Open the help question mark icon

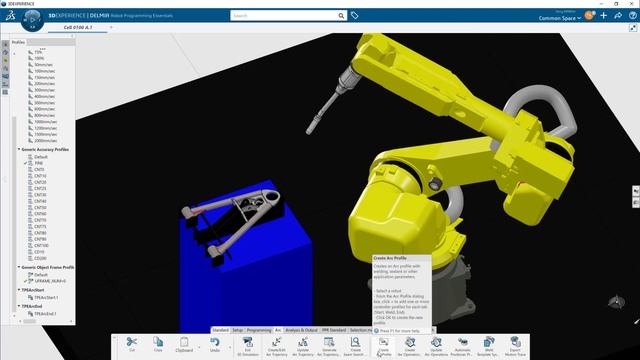[x=632, y=16]
